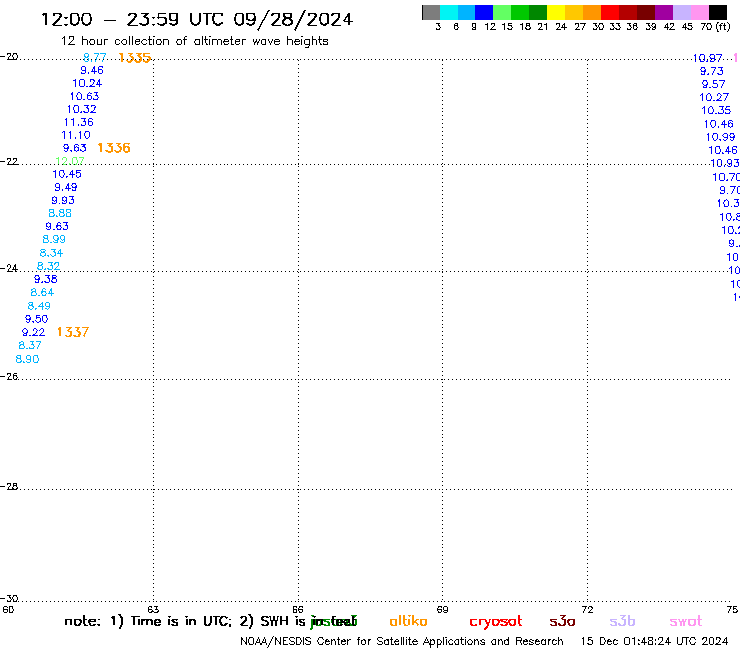
Task: Click the wave height value 10.93
Action: click(725, 163)
